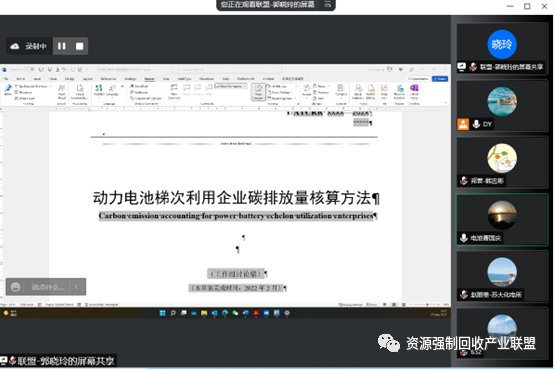Toggle Track Changes button
The image size is (554, 369).
258,92
